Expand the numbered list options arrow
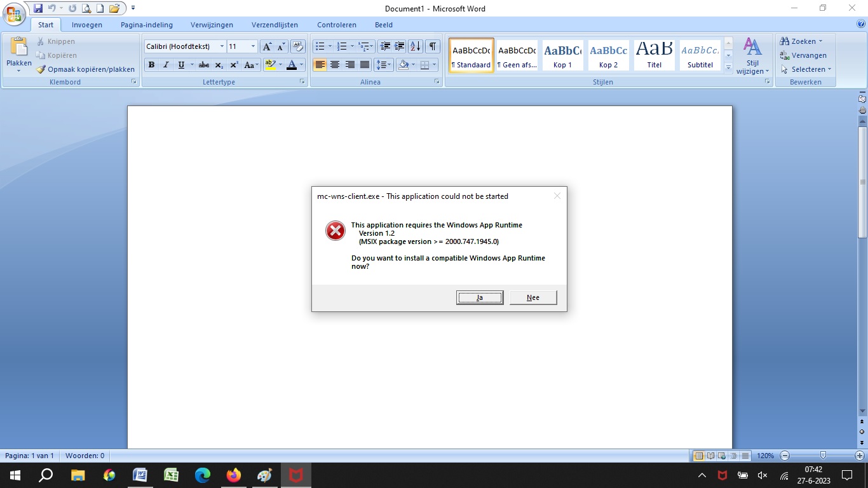 352,46
